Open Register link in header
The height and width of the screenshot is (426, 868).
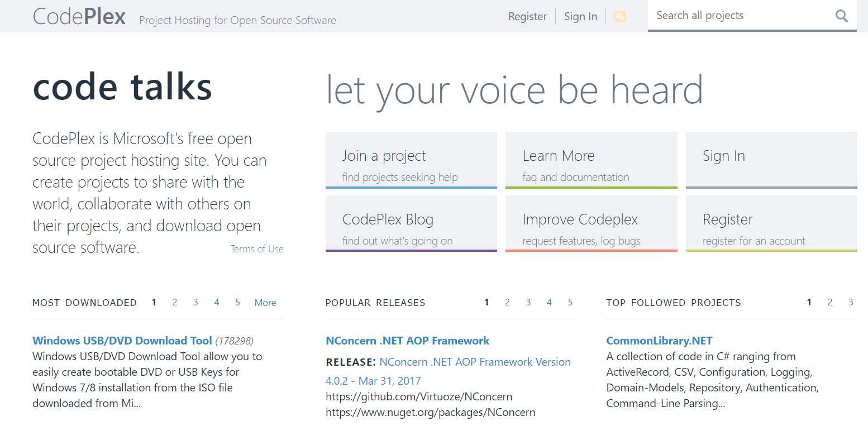point(527,16)
